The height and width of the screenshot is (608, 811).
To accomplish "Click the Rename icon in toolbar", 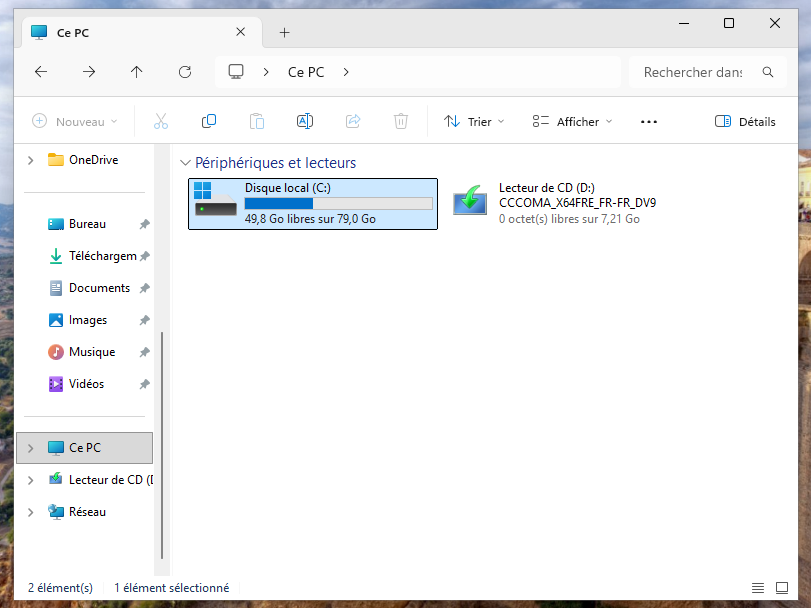I will [x=305, y=121].
